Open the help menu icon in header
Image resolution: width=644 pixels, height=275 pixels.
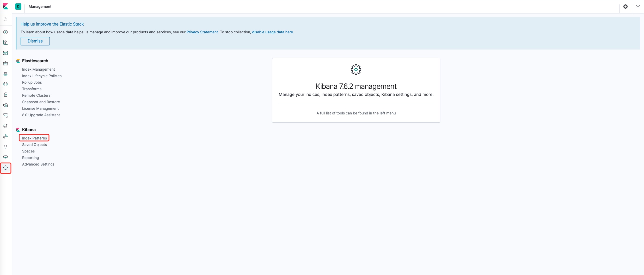tap(625, 7)
